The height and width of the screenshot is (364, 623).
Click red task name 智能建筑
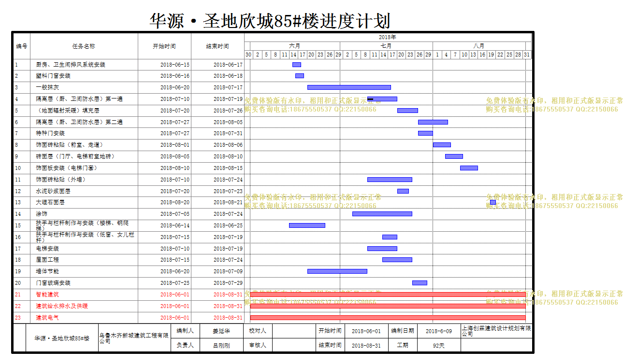coord(47,294)
